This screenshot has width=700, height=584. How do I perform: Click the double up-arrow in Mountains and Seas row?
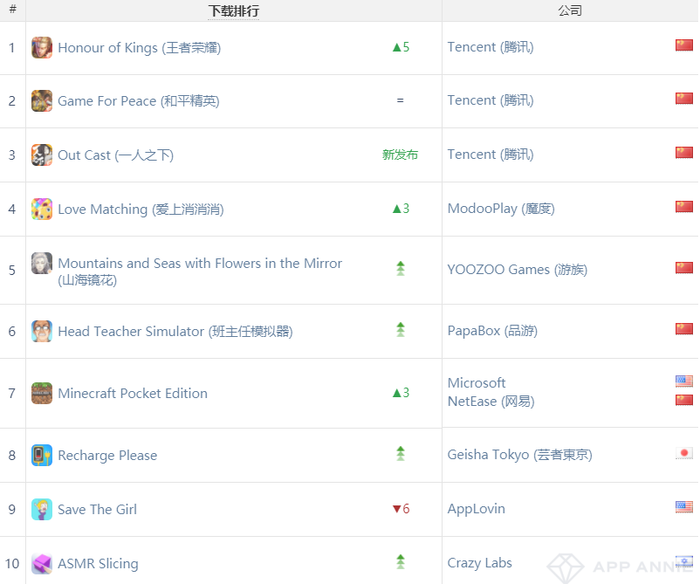click(400, 268)
